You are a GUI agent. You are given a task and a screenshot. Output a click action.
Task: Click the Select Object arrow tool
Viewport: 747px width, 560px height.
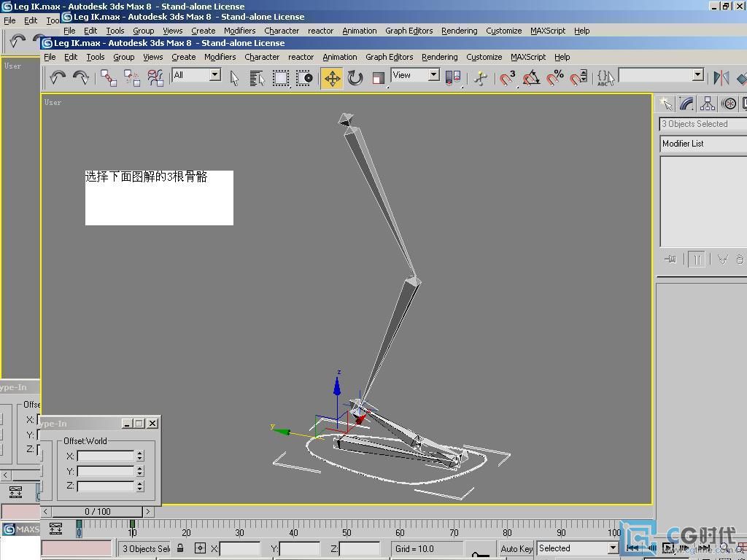point(234,78)
